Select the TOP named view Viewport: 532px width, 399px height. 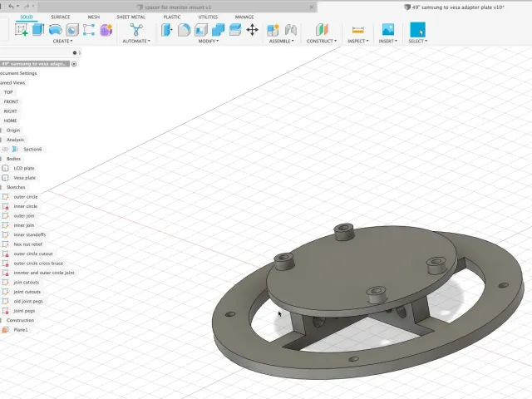pyautogui.click(x=8, y=92)
